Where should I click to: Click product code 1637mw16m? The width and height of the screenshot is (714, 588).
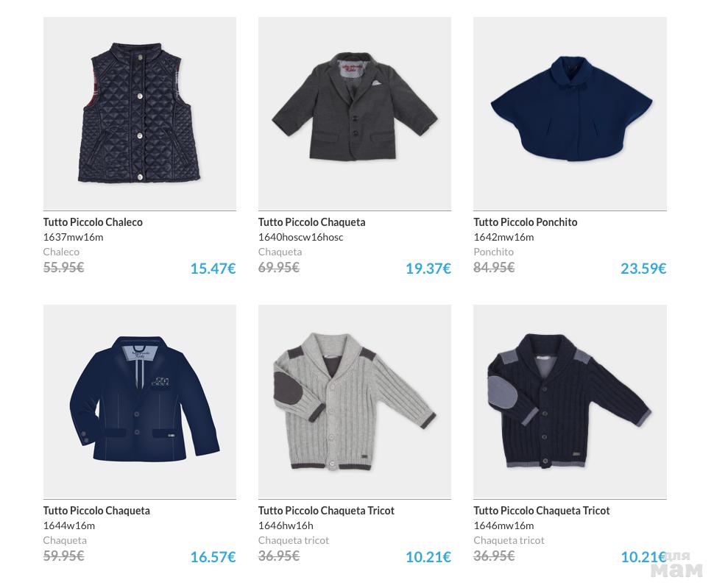pos(73,237)
